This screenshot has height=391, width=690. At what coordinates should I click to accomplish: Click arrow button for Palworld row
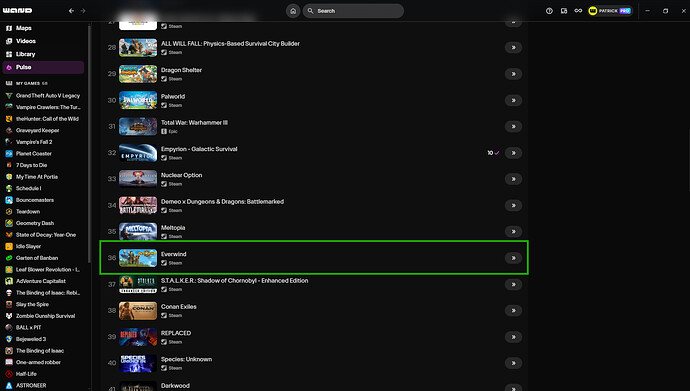tap(513, 100)
